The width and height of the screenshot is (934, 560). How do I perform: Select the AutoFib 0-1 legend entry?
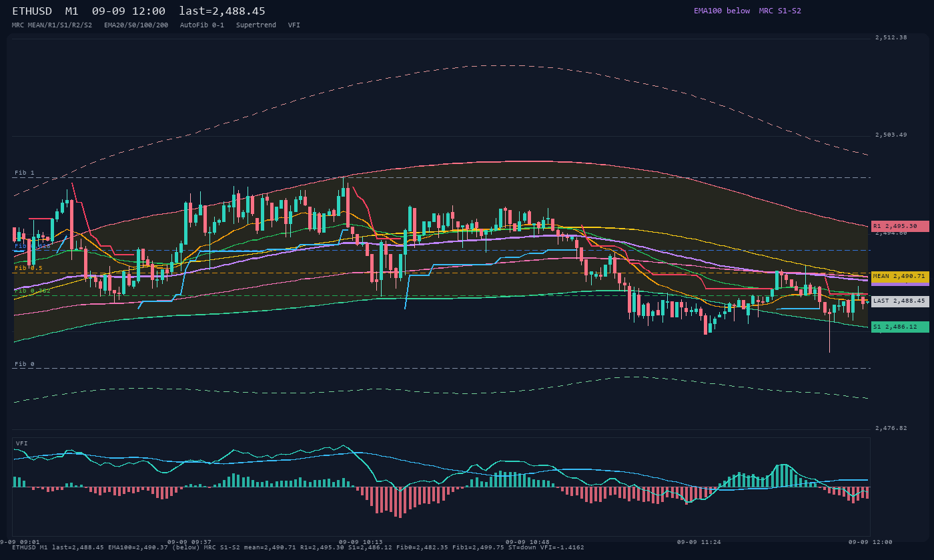tap(202, 25)
